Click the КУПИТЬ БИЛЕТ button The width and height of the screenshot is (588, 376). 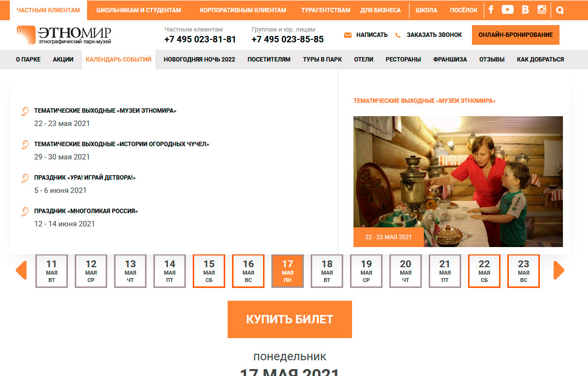(290, 319)
